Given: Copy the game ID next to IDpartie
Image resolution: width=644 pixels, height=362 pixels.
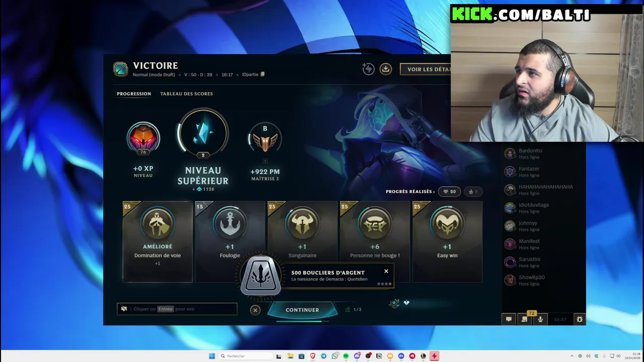Looking at the screenshot, I should [262, 74].
